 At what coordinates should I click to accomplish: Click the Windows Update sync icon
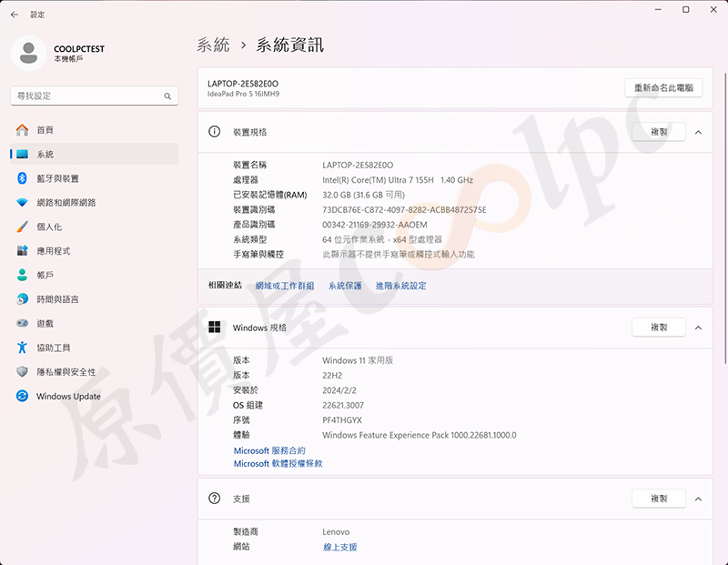click(x=22, y=396)
